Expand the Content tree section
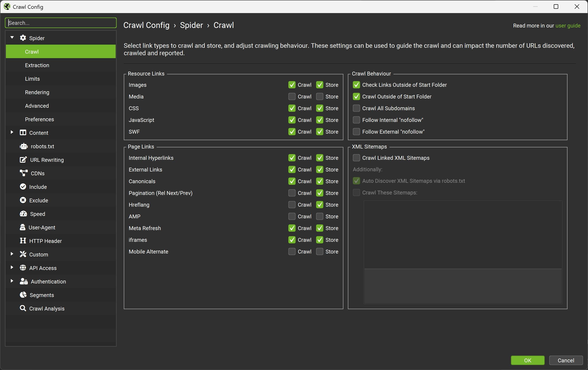This screenshot has width=588, height=370. pos(12,132)
